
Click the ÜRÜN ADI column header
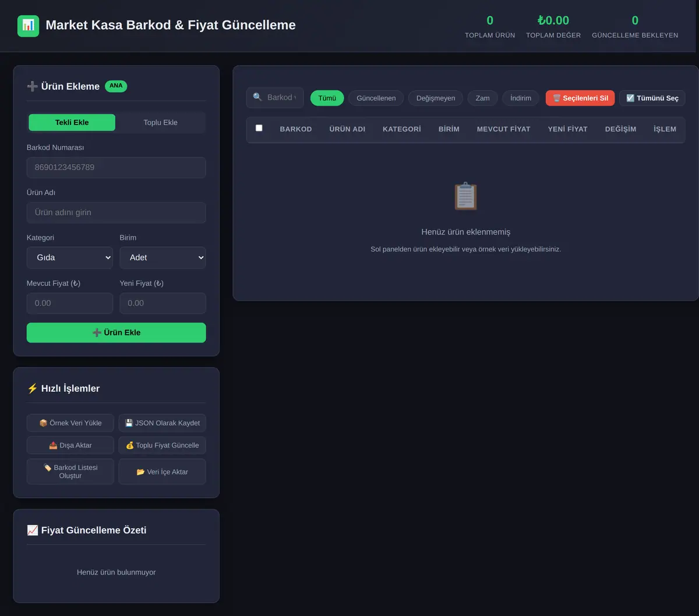[347, 129]
